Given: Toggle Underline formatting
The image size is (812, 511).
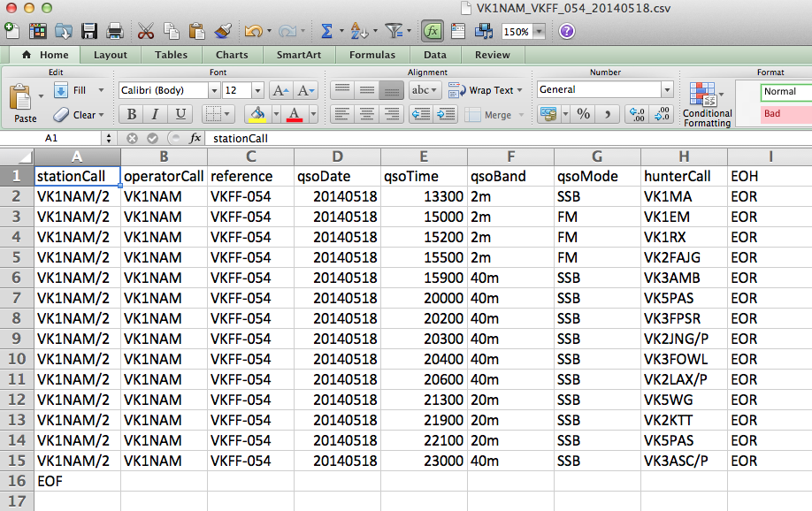Looking at the screenshot, I should tap(180, 114).
